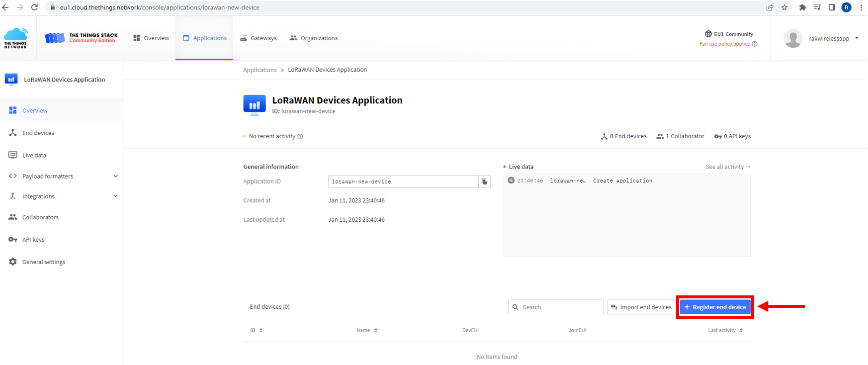The image size is (868, 365).
Task: Open browser extensions puzzle icon
Action: (802, 7)
